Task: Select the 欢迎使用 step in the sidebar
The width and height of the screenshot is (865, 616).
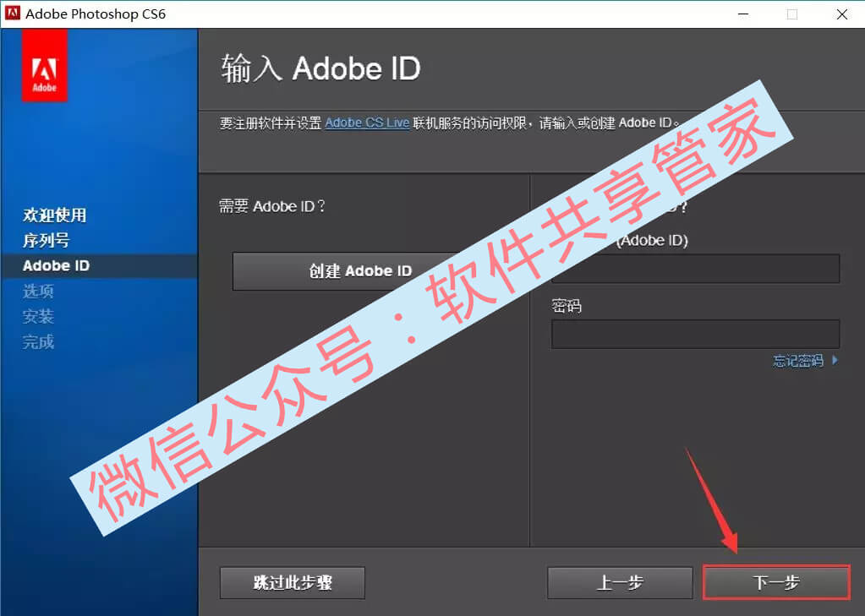Action: (x=55, y=215)
